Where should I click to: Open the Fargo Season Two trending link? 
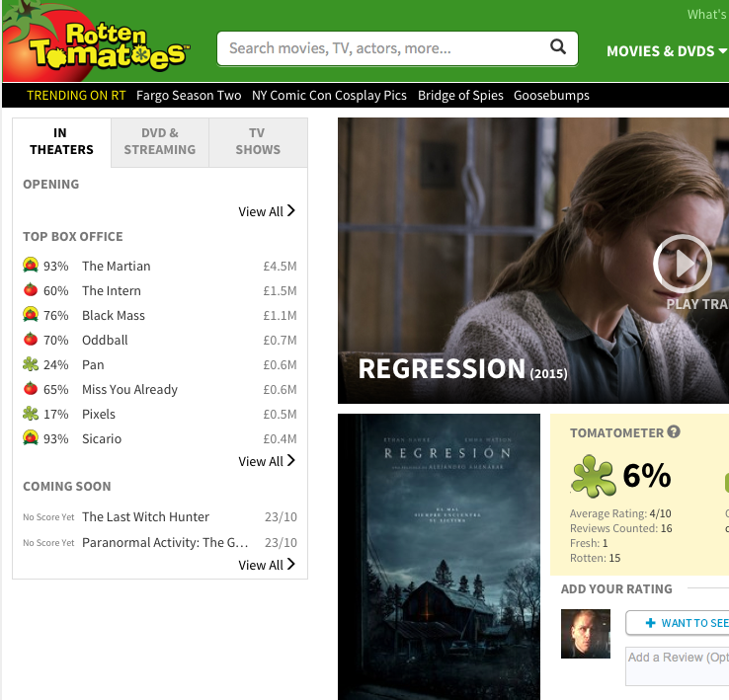pos(189,96)
